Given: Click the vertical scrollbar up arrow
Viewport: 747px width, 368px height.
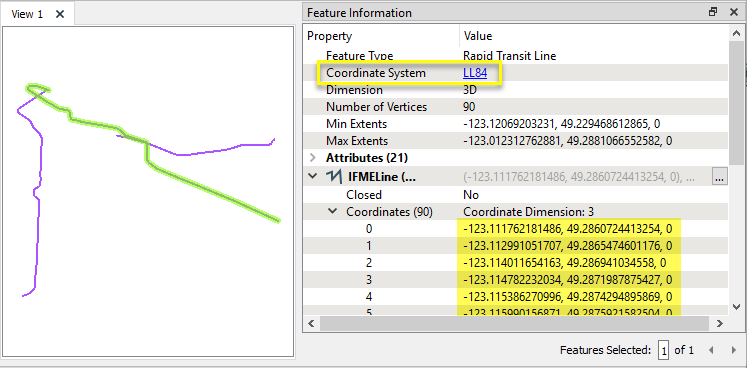Looking at the screenshot, I should tap(736, 34).
